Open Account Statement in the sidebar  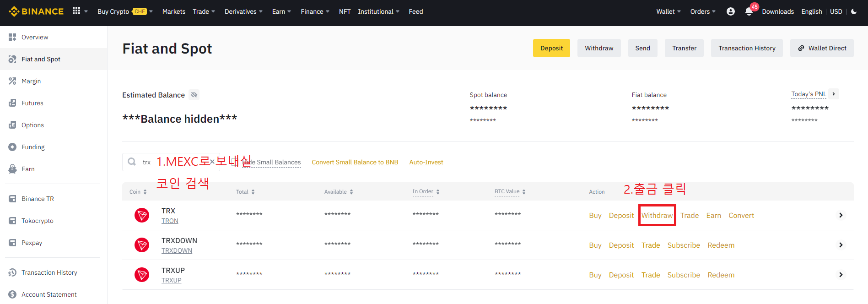coord(54,294)
